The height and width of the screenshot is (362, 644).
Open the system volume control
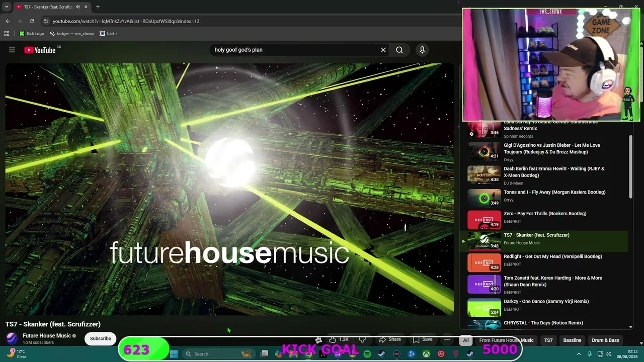click(x=608, y=354)
